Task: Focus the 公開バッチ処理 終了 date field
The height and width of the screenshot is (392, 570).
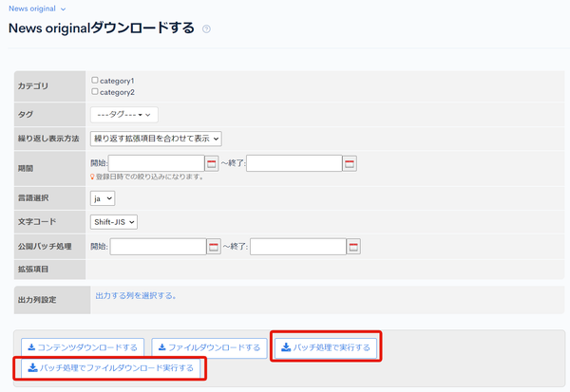Action: tap(298, 247)
